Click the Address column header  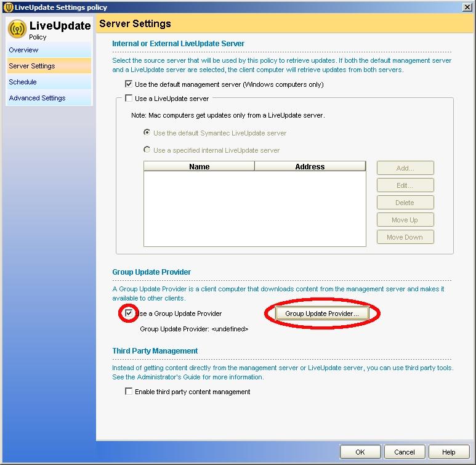click(310, 166)
